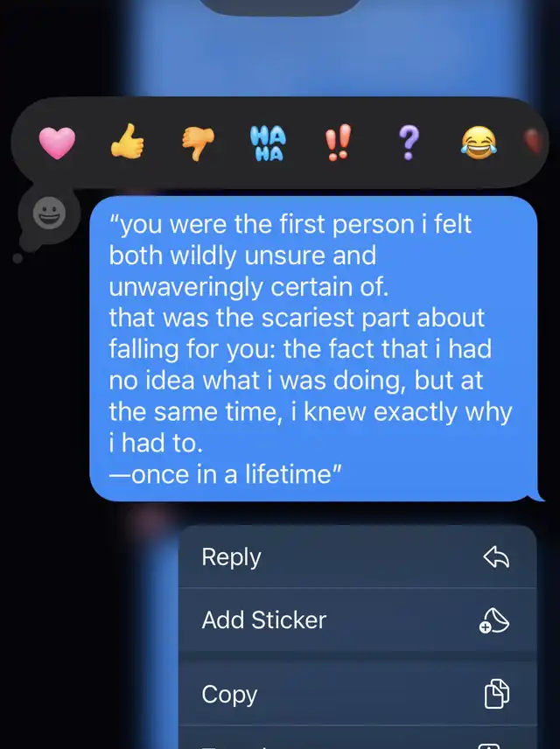Screen dimensions: 560x749
Task: React with the pink heart tapback
Action: [57, 143]
